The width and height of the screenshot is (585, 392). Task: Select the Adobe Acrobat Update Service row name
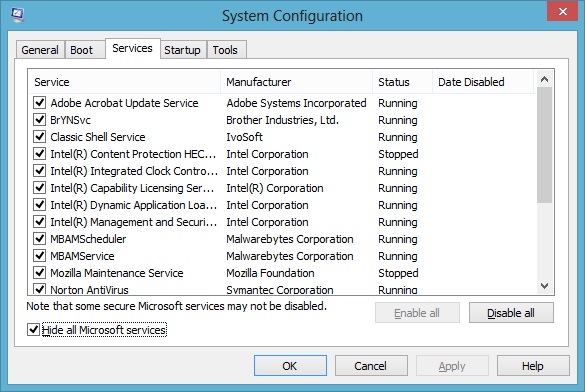click(124, 103)
